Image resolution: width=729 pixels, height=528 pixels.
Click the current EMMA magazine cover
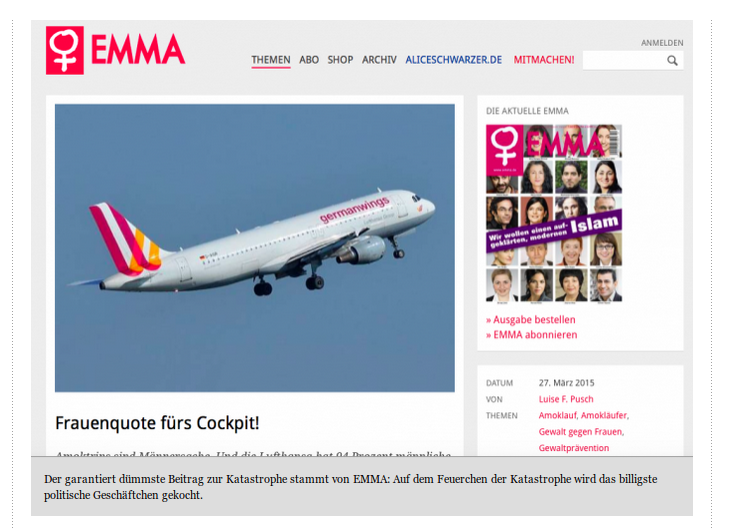(x=554, y=213)
